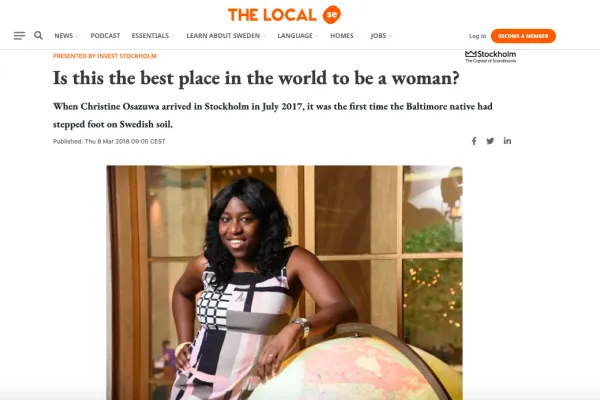Open the hamburger menu icon
Viewport: 600px width, 400px height.
(19, 36)
